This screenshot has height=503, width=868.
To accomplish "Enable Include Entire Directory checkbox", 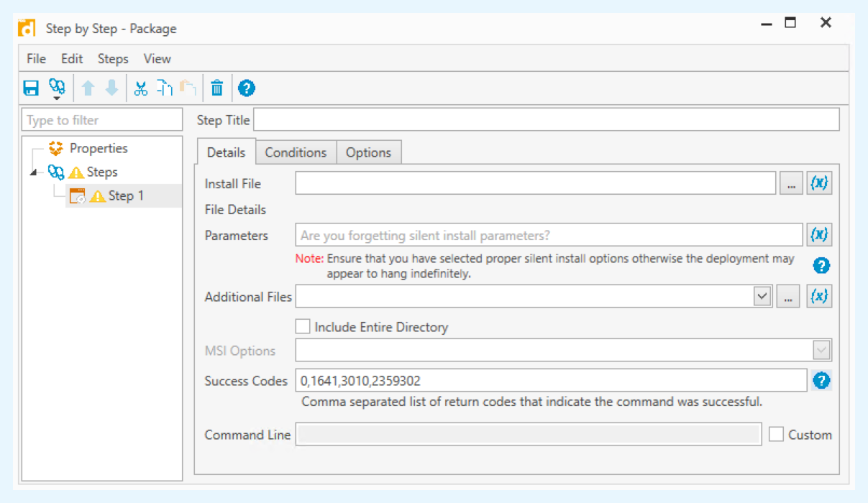I will pyautogui.click(x=303, y=327).
